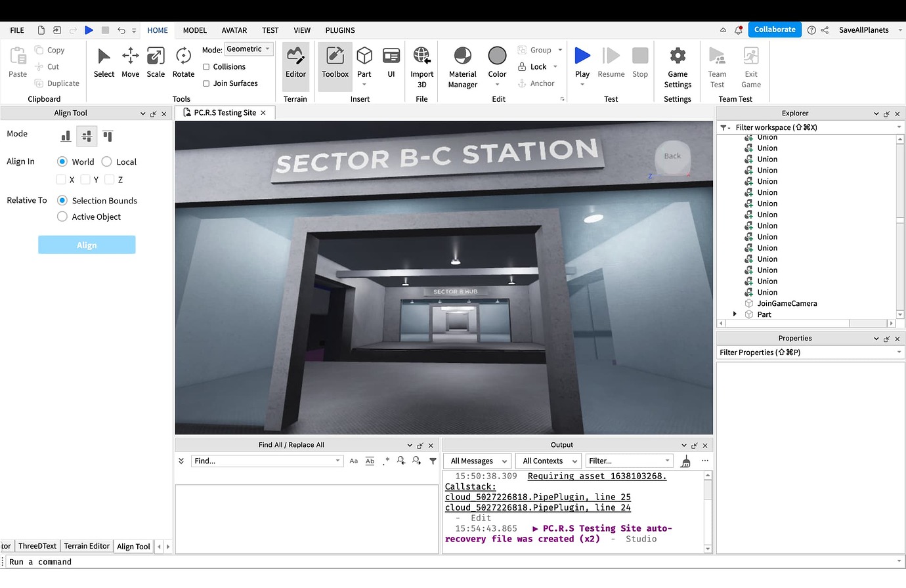
Task: Select Local alignment in Align Tool
Action: 106,161
